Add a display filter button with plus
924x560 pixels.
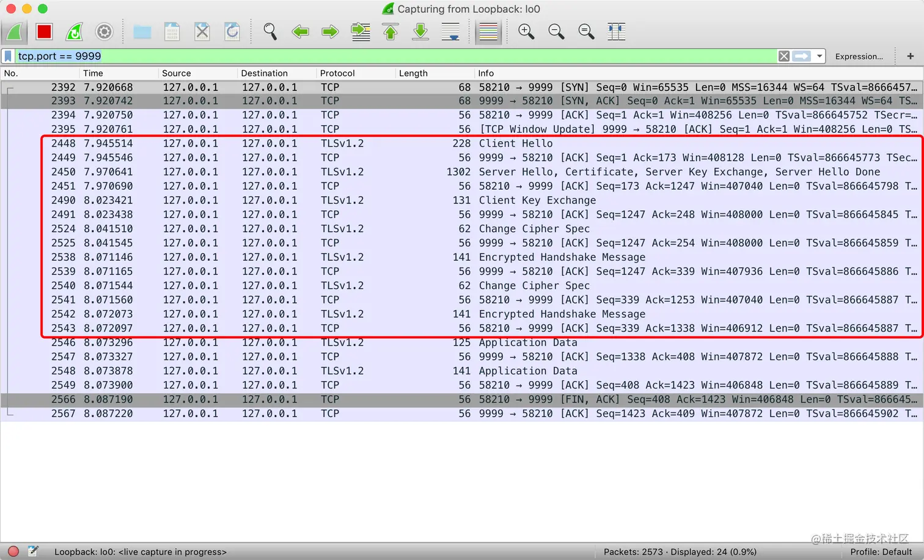tap(911, 56)
